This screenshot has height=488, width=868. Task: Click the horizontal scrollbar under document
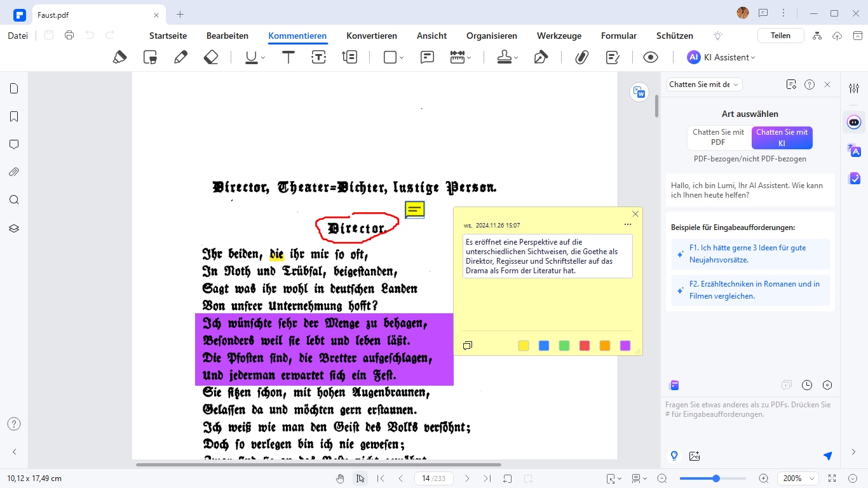318,465
